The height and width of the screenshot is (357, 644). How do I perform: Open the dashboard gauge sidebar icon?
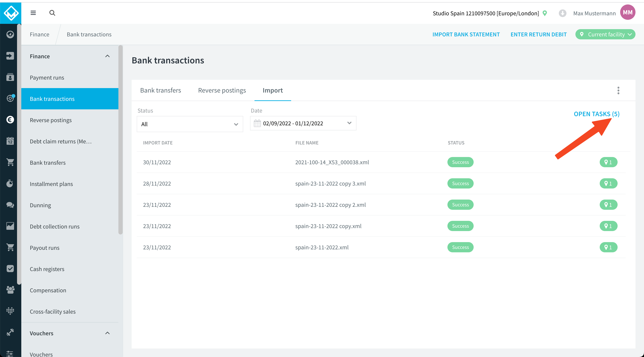pos(10,34)
